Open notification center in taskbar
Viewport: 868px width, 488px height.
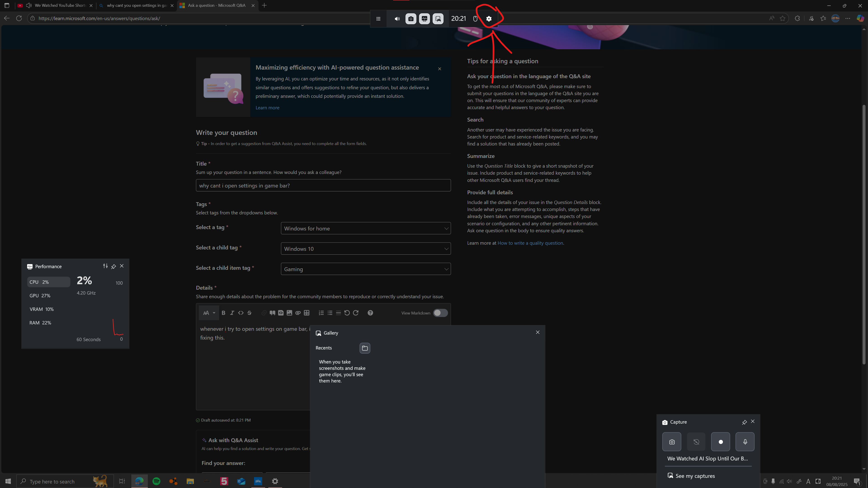coord(857,481)
